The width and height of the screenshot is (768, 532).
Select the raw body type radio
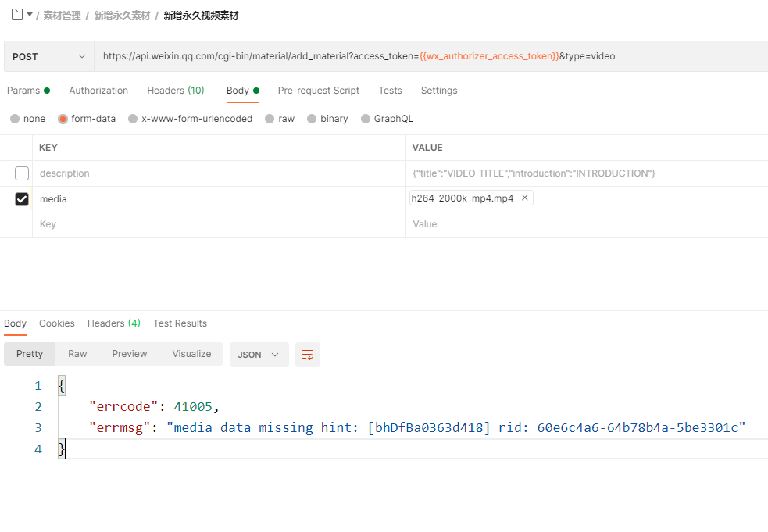[x=270, y=119]
